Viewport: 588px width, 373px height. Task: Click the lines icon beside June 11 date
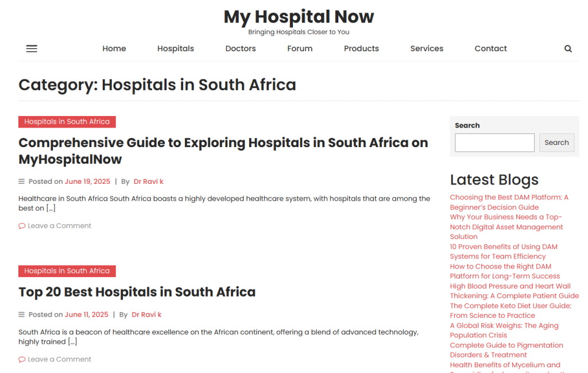pos(21,314)
